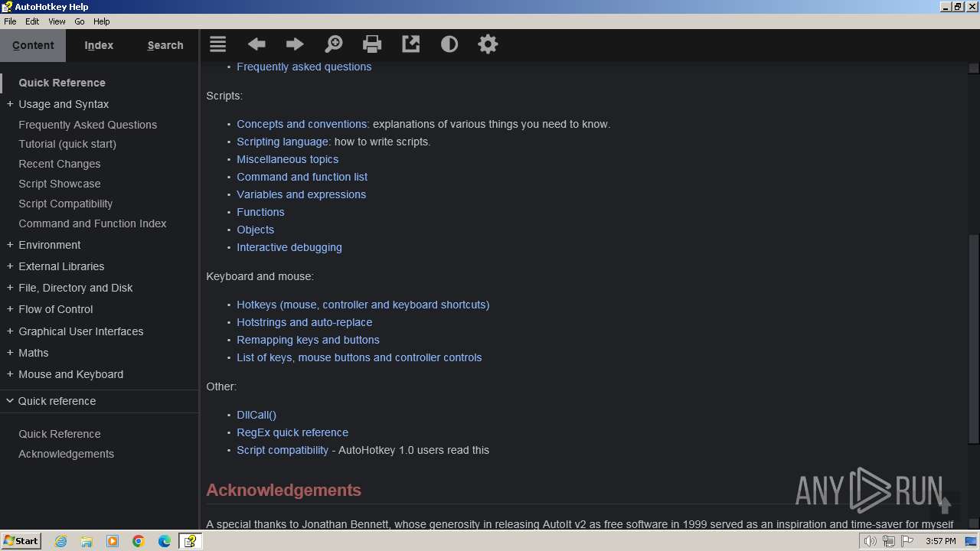Open the DllCall() link
This screenshot has width=980, height=551.
[256, 415]
